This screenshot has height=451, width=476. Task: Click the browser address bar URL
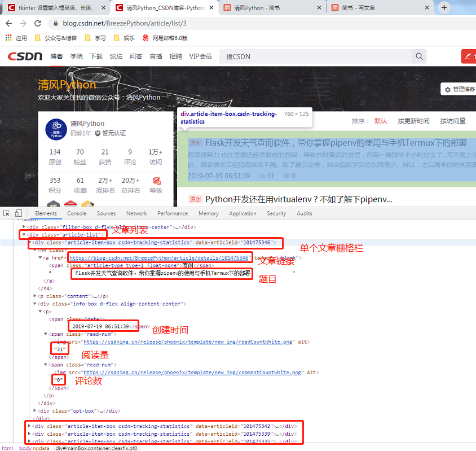click(125, 23)
